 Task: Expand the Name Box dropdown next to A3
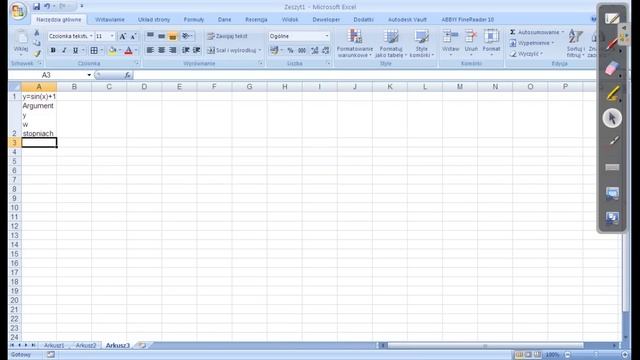(x=89, y=75)
